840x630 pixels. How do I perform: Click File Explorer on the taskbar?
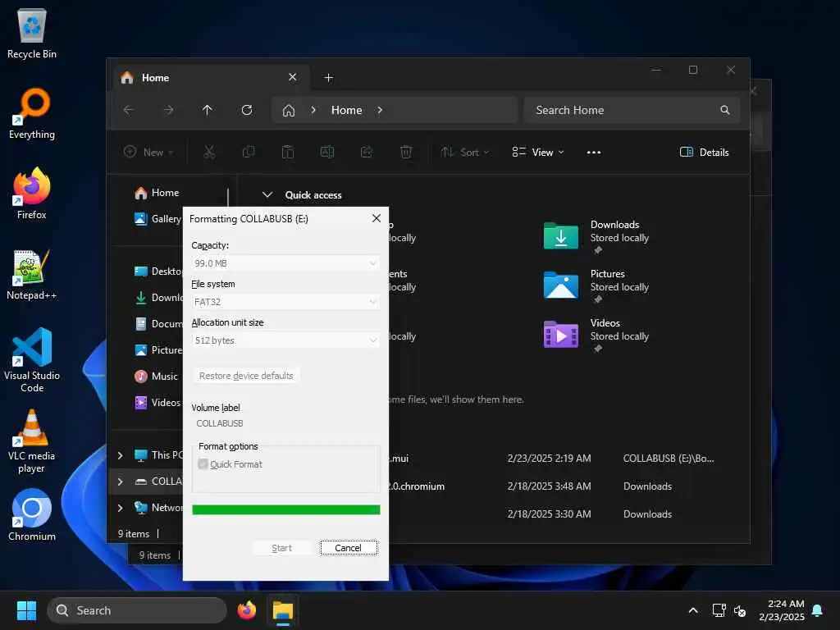[283, 610]
